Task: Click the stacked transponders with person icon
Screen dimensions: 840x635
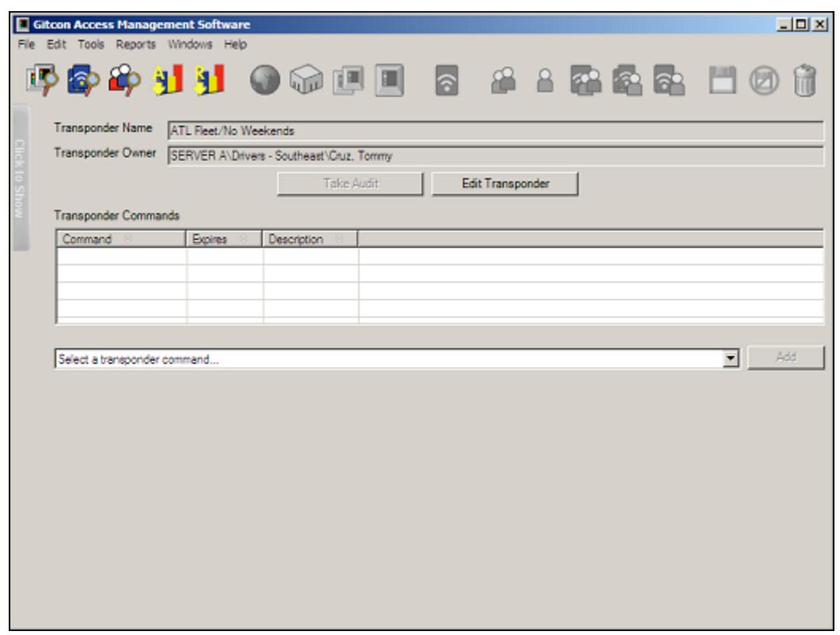Action: click(x=627, y=80)
